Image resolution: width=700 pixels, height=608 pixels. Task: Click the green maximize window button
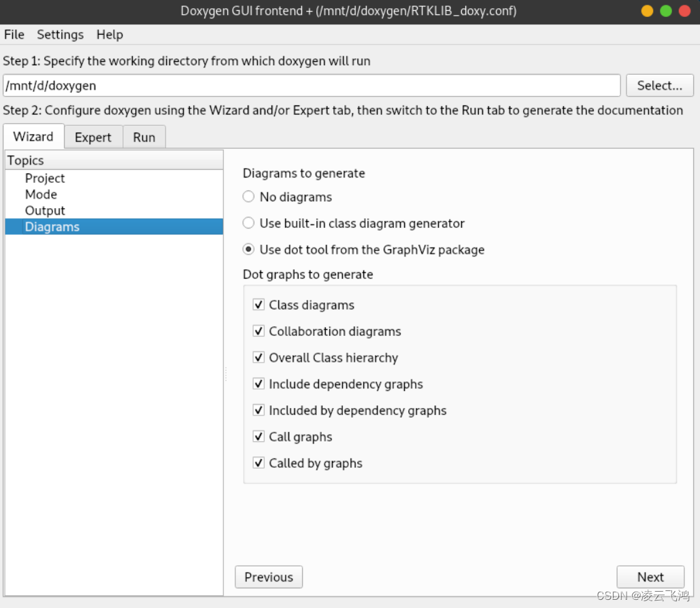(666, 11)
